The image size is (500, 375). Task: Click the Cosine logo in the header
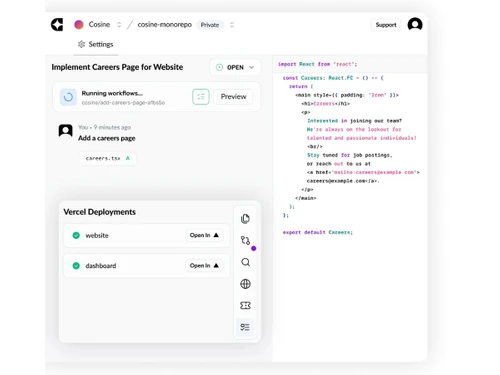tap(57, 25)
